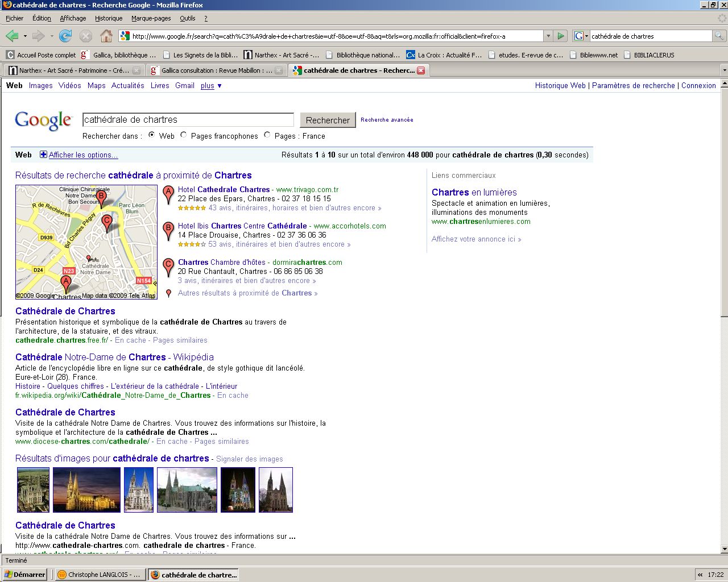728x582 pixels.
Task: Click the Google logo
Action: pos(44,120)
